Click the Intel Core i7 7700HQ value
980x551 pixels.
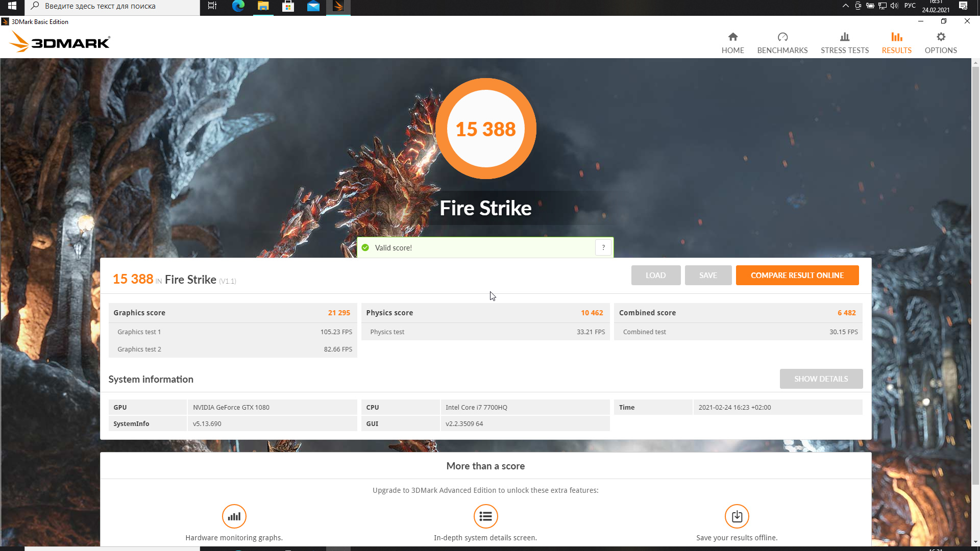tap(476, 407)
